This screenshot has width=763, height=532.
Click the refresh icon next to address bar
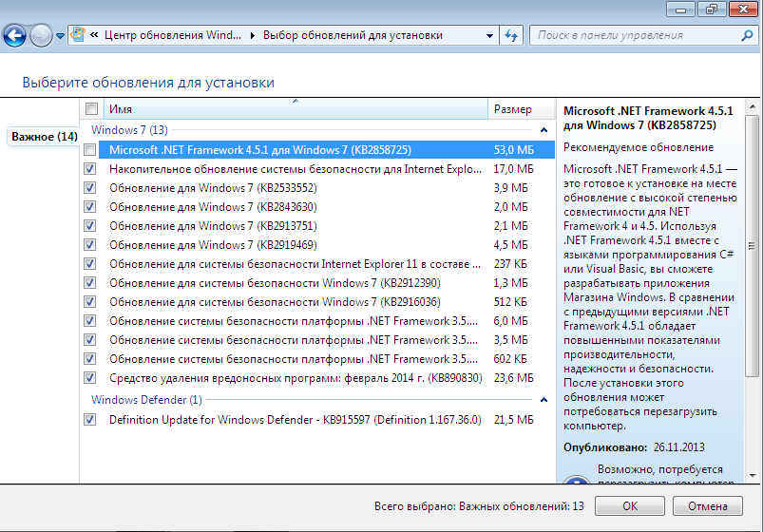tap(511, 35)
